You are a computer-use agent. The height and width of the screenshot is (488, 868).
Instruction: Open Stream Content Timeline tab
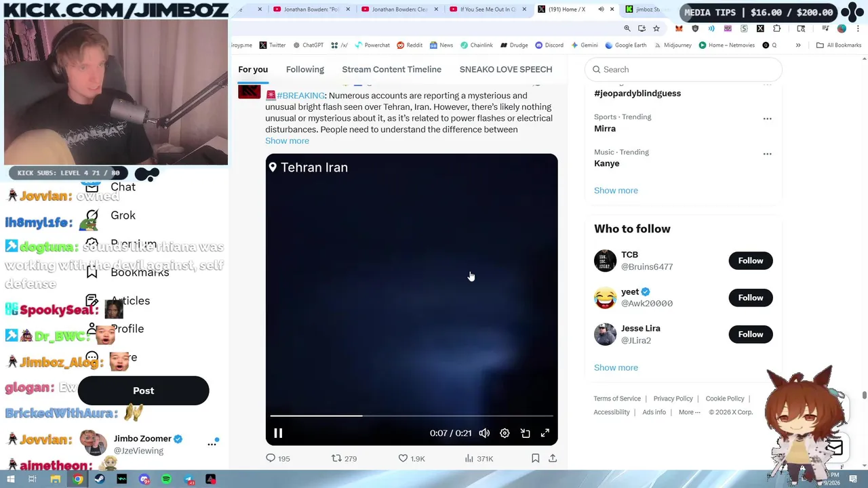391,69
